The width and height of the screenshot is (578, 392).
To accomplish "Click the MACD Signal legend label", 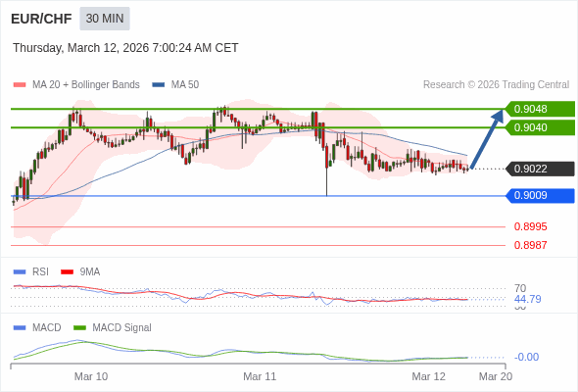I will 122,328.
